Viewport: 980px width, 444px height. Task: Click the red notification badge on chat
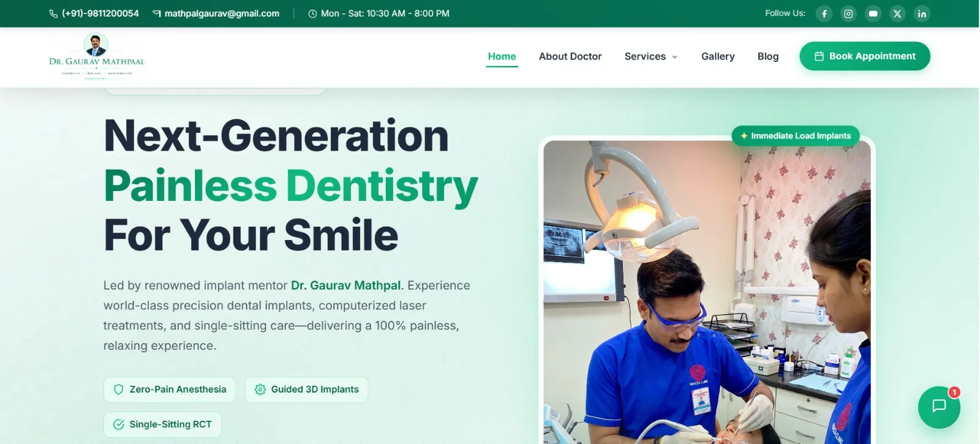(x=954, y=392)
